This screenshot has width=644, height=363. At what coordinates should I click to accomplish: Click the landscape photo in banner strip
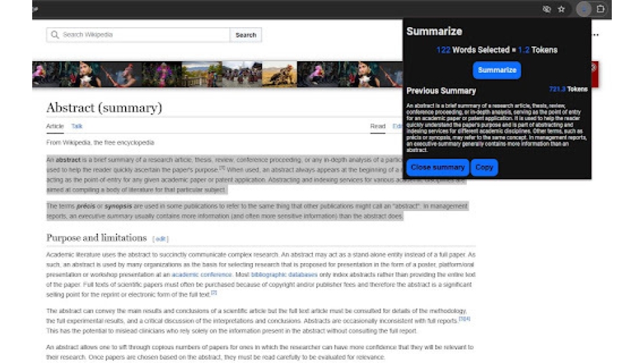(x=202, y=74)
